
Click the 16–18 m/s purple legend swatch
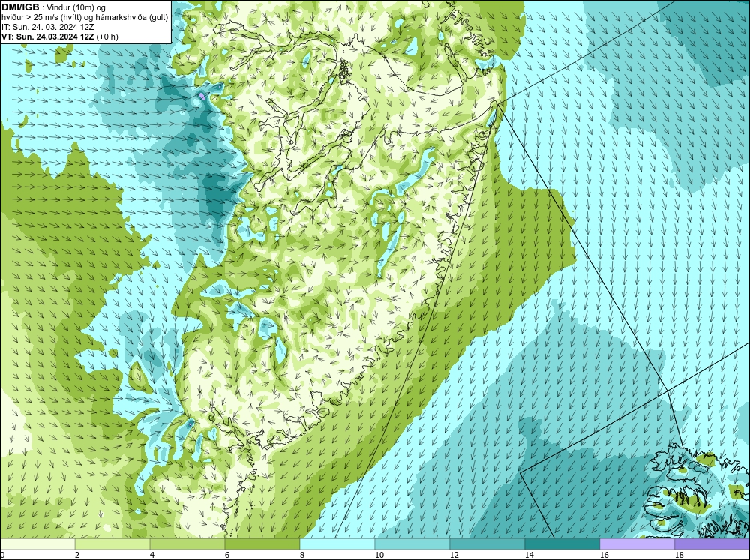coord(637,544)
